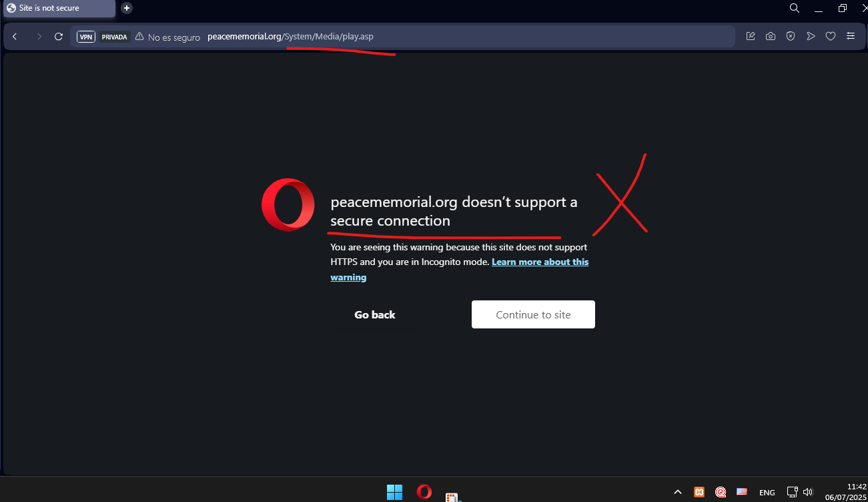Select the 'Site is not secure' tab
The width and height of the screenshot is (868, 502).
point(59,8)
